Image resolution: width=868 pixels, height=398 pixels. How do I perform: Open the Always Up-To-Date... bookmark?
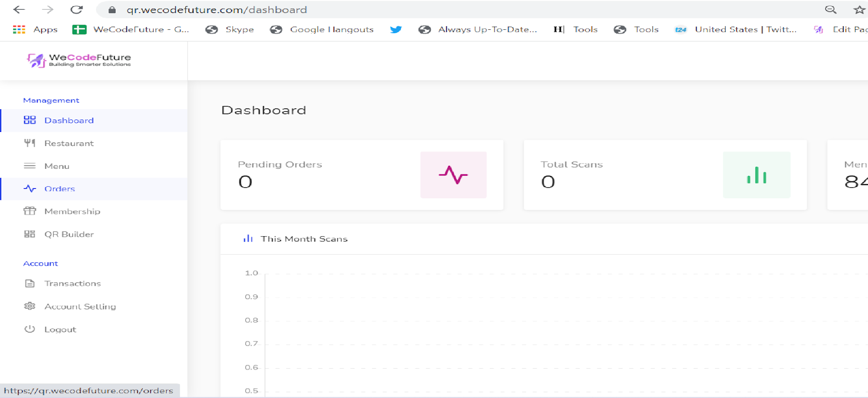[x=478, y=29]
